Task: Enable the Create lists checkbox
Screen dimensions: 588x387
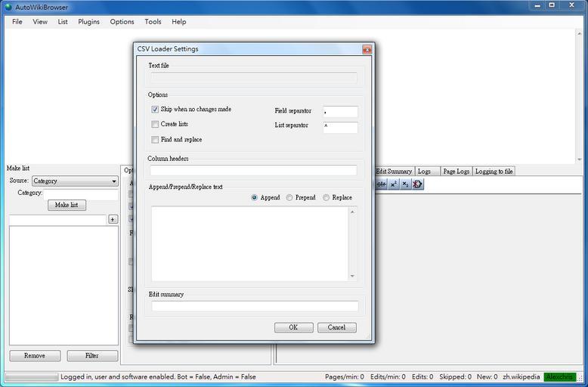Action: click(155, 125)
